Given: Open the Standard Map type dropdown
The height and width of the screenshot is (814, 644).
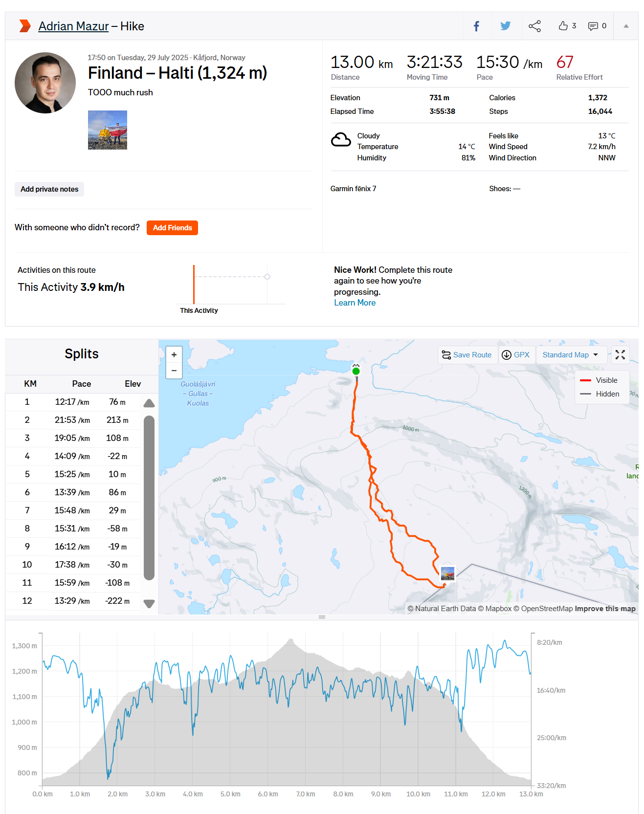Looking at the screenshot, I should coord(571,354).
